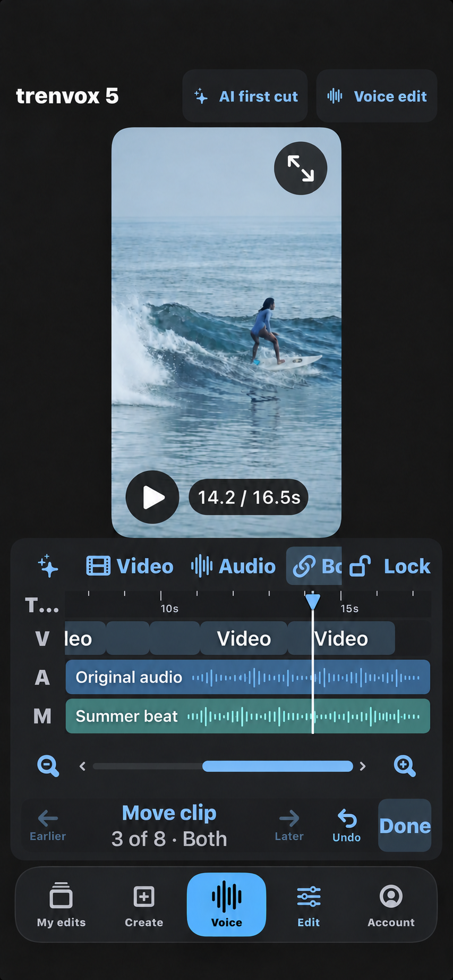
Task: Select the Video track mode
Action: coord(130,566)
